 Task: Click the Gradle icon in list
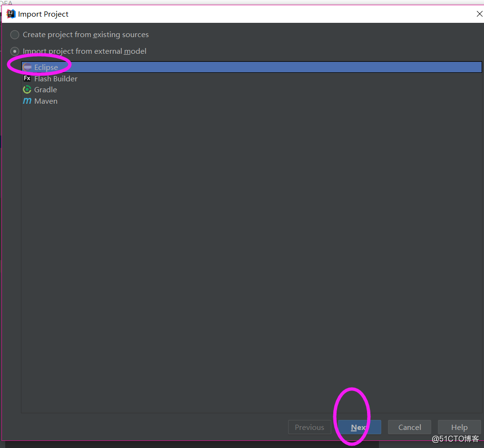tap(27, 89)
